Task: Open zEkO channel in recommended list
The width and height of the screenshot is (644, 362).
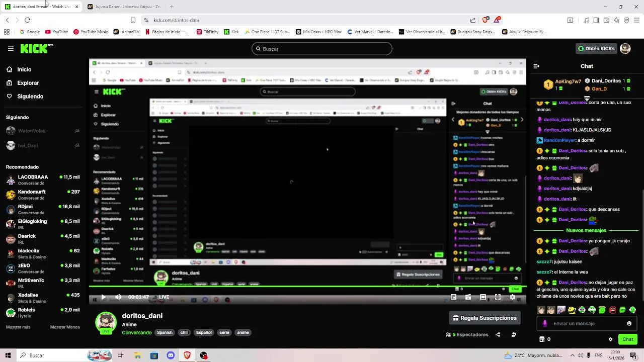Action: (43, 268)
